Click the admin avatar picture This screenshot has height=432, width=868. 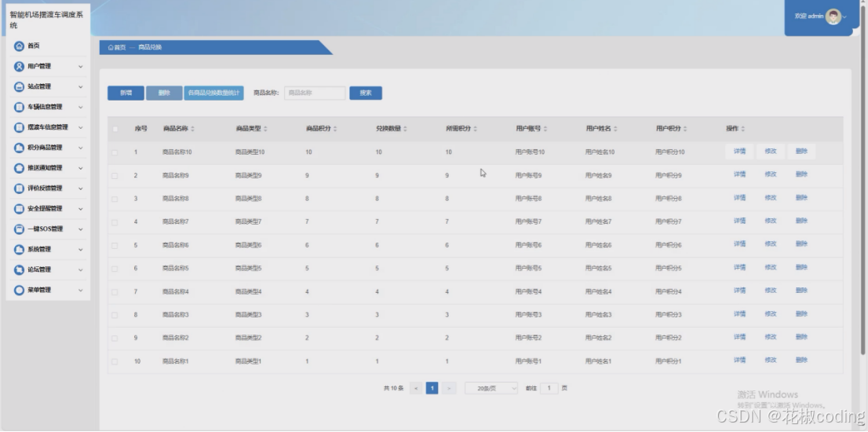coord(833,16)
